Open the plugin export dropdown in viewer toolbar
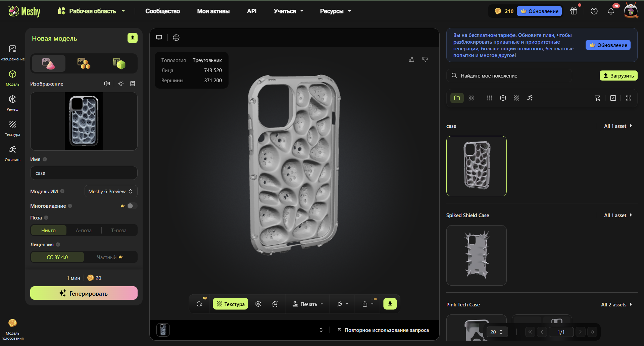 coord(342,304)
